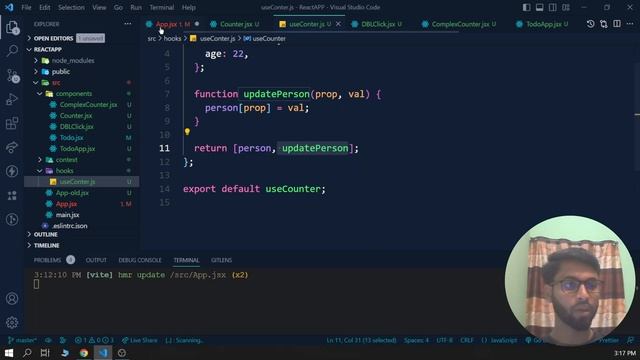The width and height of the screenshot is (640, 360).
Task: Toggle the bottom panel visibility
Action: 540,7
